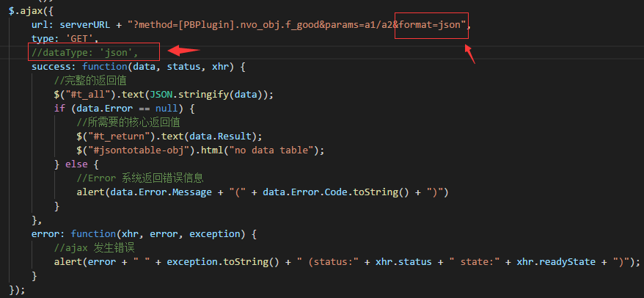Screen dimensions: 644x298
Task: Click the red-boxed &format=json text
Action: click(431, 25)
